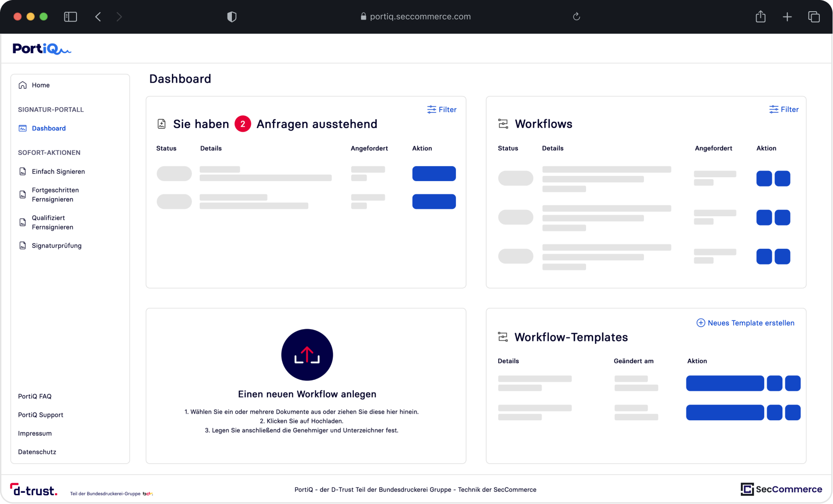
Task: Click the privacy shield icon in toolbar
Action: (x=232, y=17)
